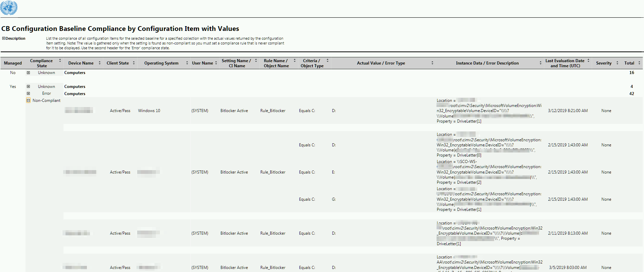Image resolution: width=644 pixels, height=272 pixels.
Task: Sort by Total column
Action: (x=639, y=63)
